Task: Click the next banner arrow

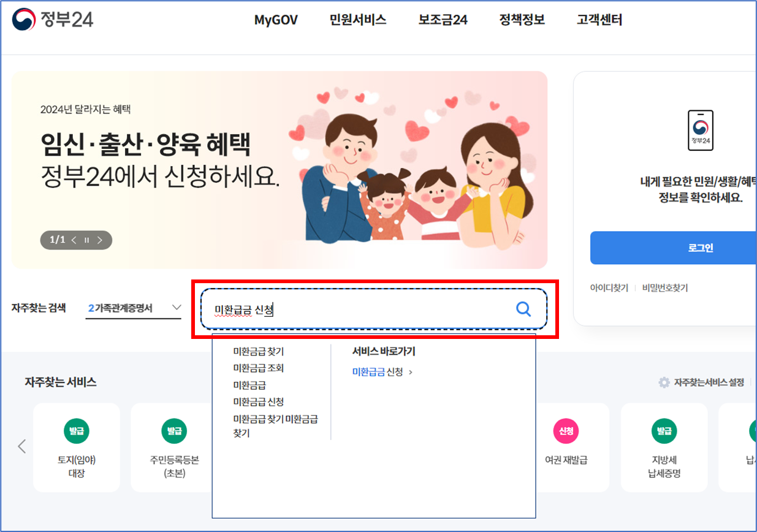Action: tap(100, 240)
